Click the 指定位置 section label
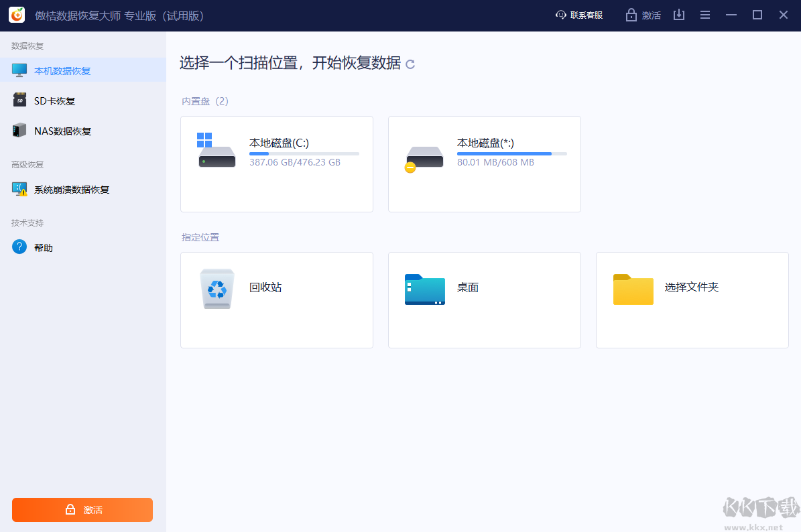This screenshot has height=532, width=801. 199,237
